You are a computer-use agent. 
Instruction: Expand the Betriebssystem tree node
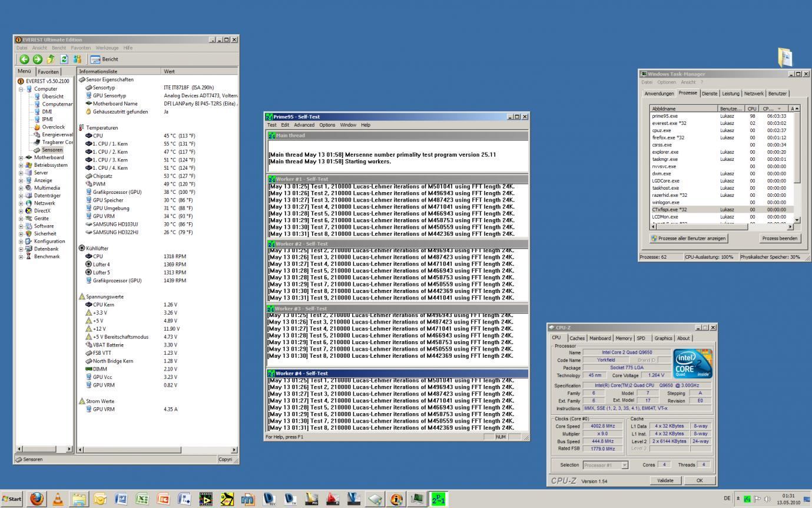[x=21, y=165]
